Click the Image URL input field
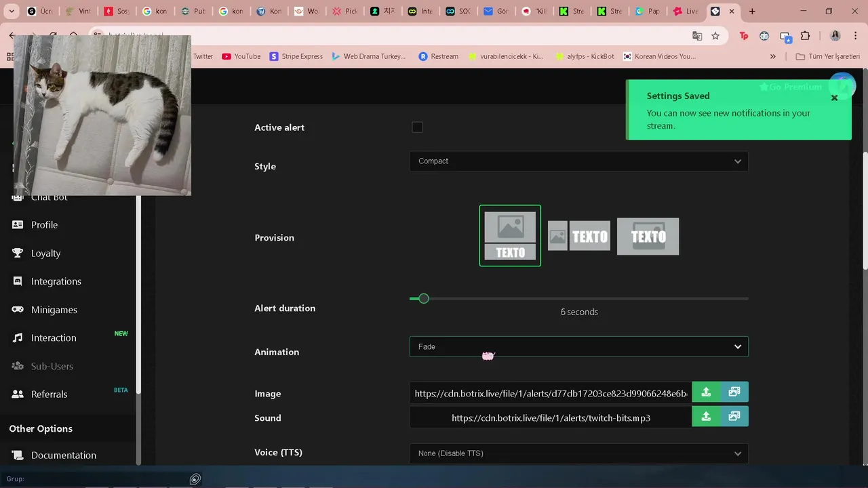The height and width of the screenshot is (488, 868). pyautogui.click(x=551, y=393)
